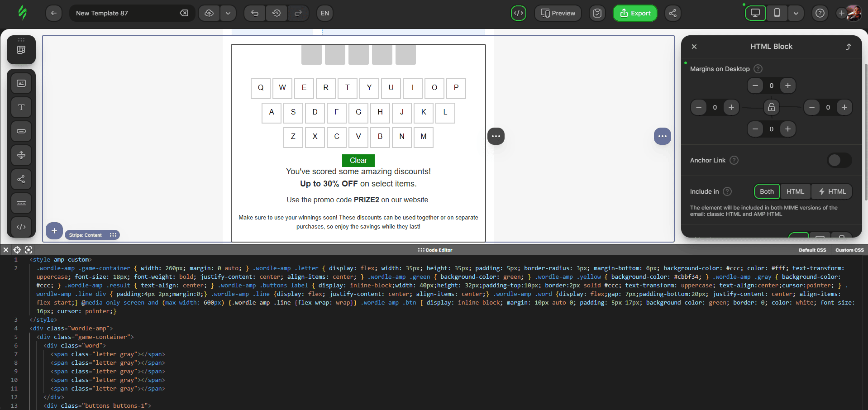Screen dimensions: 868x410
Task: Click the undo arrow icon
Action: click(255, 13)
